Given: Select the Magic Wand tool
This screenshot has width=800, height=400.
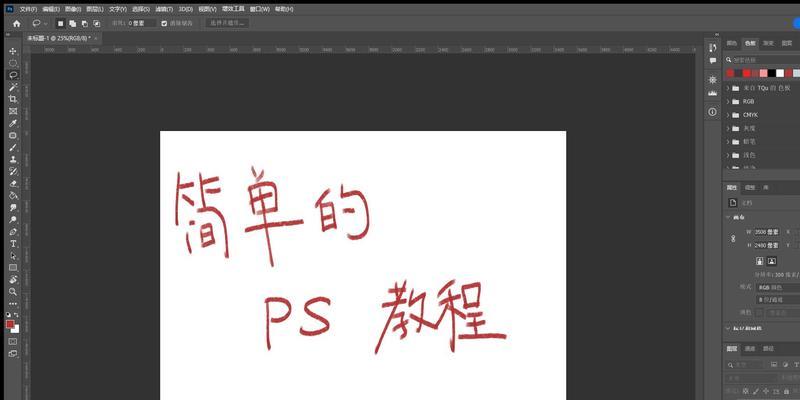Looking at the screenshot, I should click(13, 87).
